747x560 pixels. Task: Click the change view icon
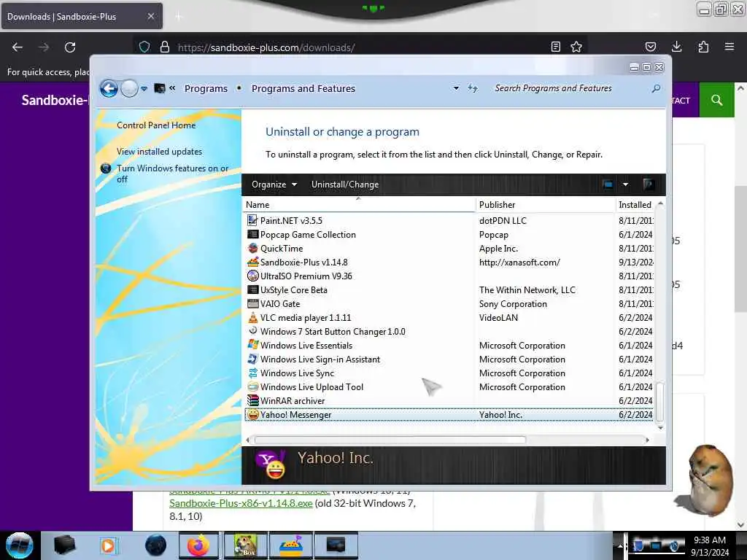[x=608, y=184]
